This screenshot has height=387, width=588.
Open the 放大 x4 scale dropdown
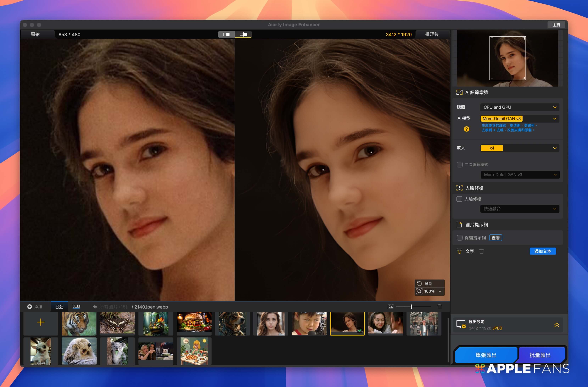520,148
